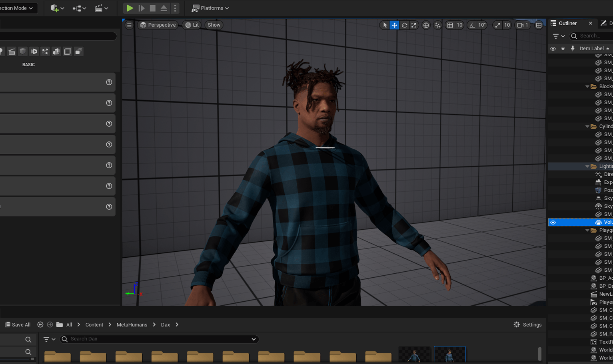Viewport: 613px width, 364px height.
Task: Toggle scale snapping
Action: click(x=497, y=25)
